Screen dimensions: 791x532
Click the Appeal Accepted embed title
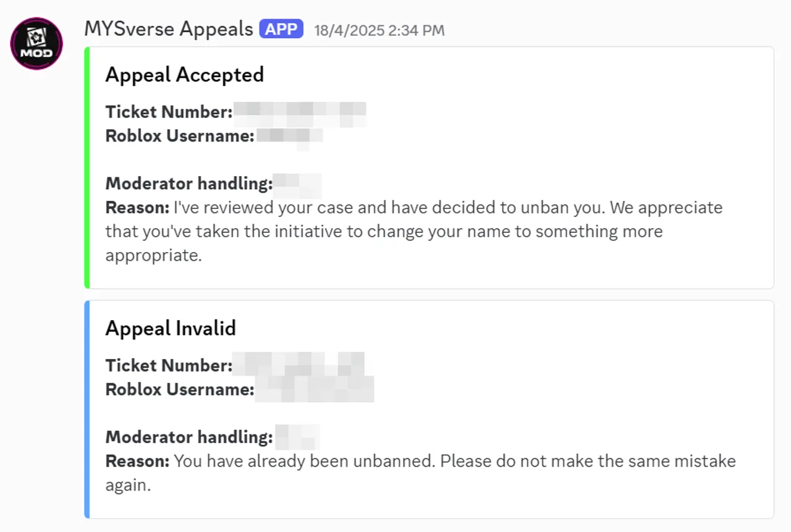pos(185,75)
